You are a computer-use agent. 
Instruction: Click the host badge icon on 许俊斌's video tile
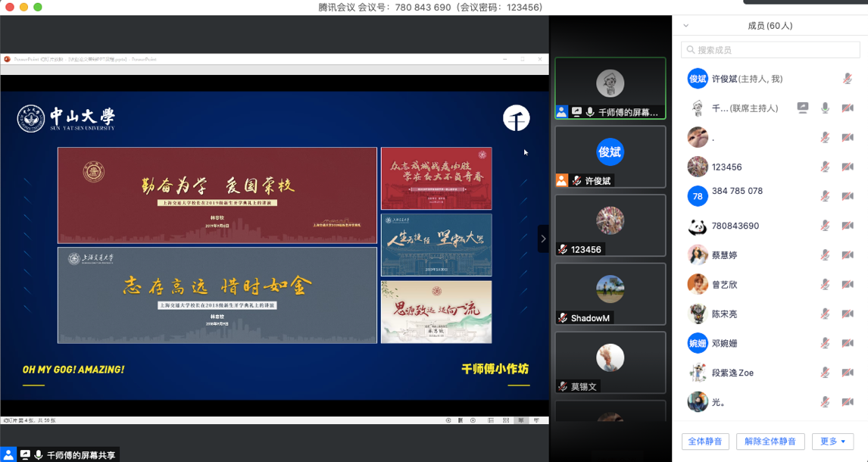(562, 181)
